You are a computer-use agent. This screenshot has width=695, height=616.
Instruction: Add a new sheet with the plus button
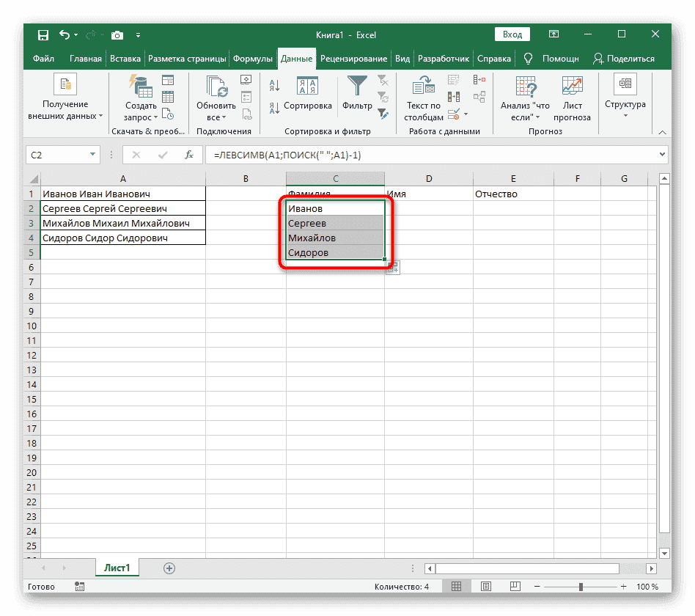point(169,568)
